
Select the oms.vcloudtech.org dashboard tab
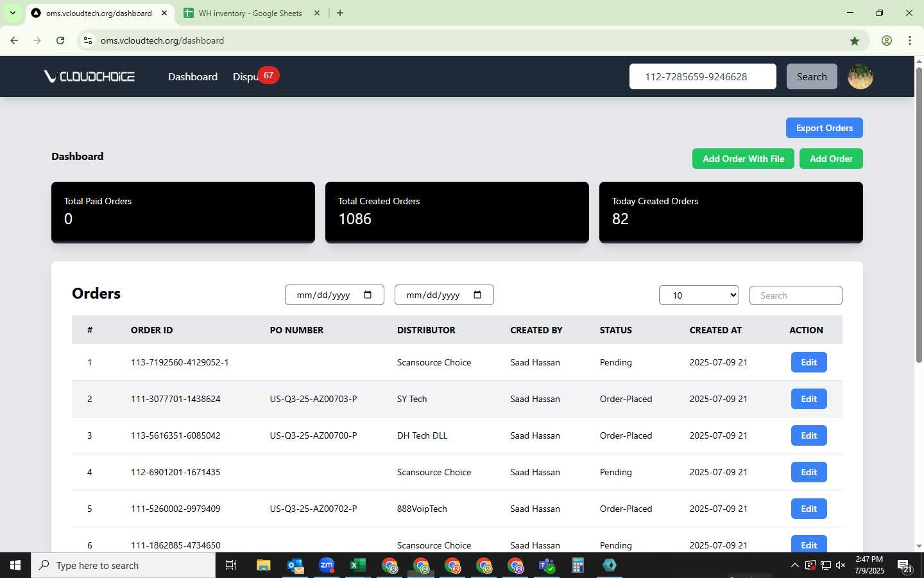[x=99, y=13]
